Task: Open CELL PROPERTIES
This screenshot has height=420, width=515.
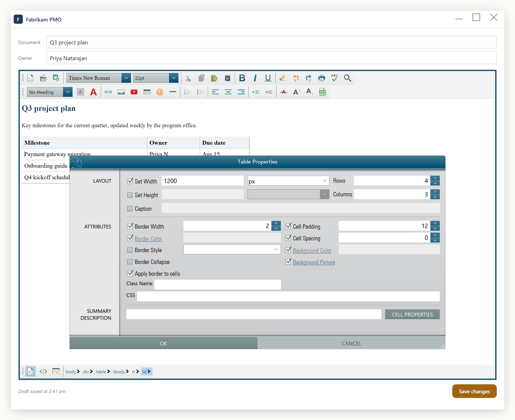Action: pyautogui.click(x=412, y=314)
